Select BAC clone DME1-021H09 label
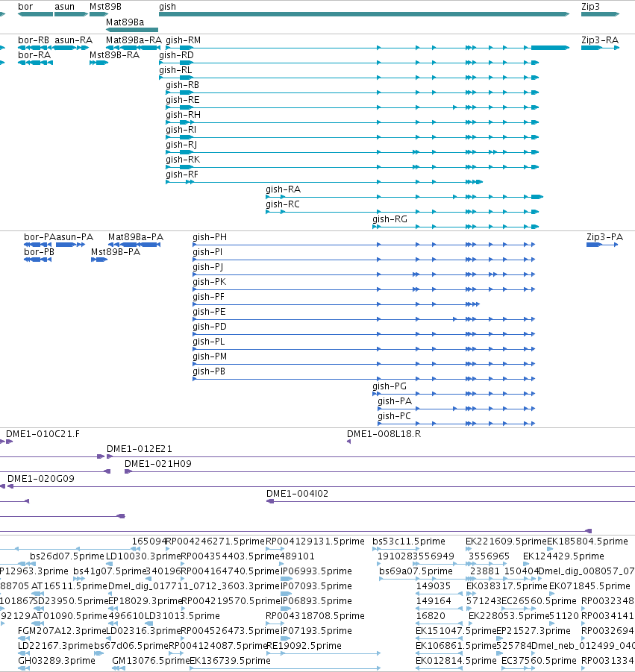Screen dimensions: 635x672 [157, 464]
